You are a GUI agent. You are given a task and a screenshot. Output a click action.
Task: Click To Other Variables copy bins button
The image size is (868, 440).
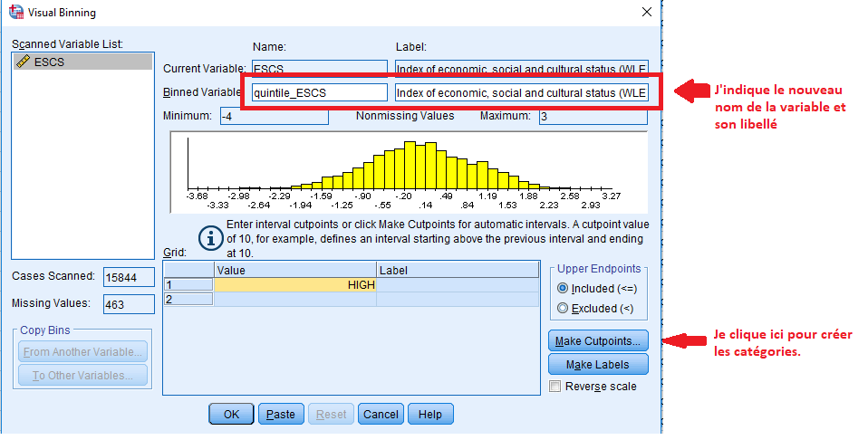pos(83,375)
